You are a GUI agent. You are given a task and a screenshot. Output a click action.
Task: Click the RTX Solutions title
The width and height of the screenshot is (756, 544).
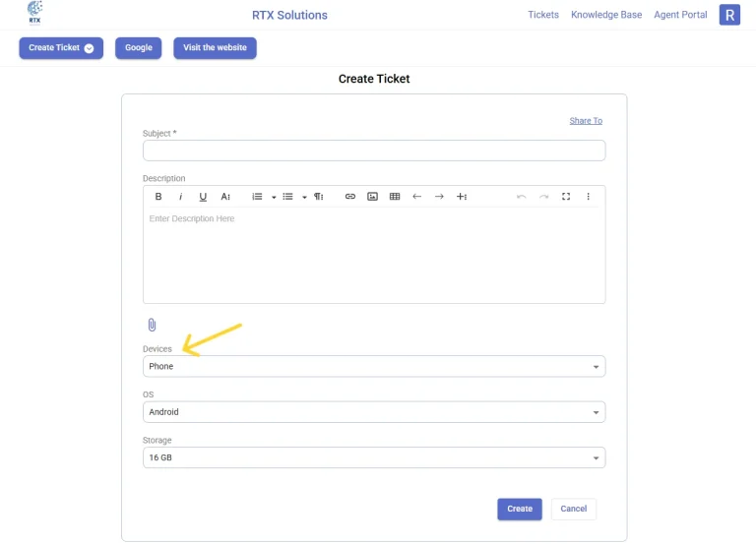pyautogui.click(x=289, y=15)
